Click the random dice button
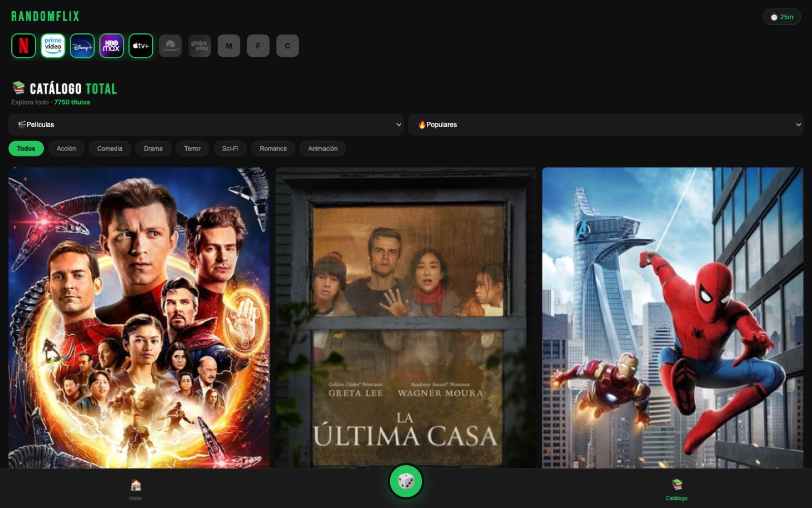Viewport: 812px width, 508px height. tap(406, 481)
